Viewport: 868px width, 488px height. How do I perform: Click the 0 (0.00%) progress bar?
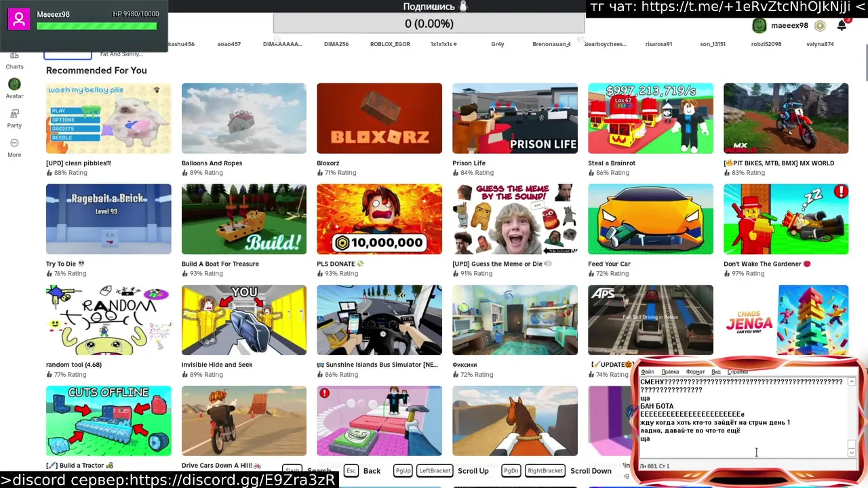(x=429, y=24)
